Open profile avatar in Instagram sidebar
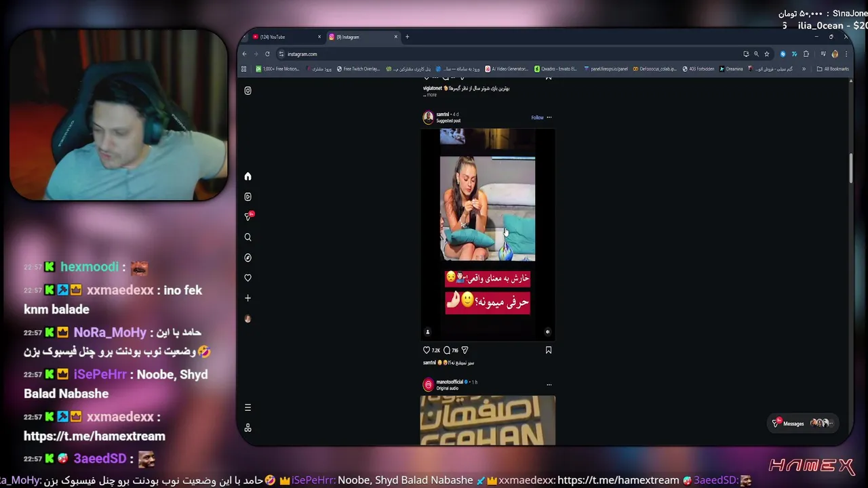This screenshot has height=488, width=868. [x=248, y=319]
